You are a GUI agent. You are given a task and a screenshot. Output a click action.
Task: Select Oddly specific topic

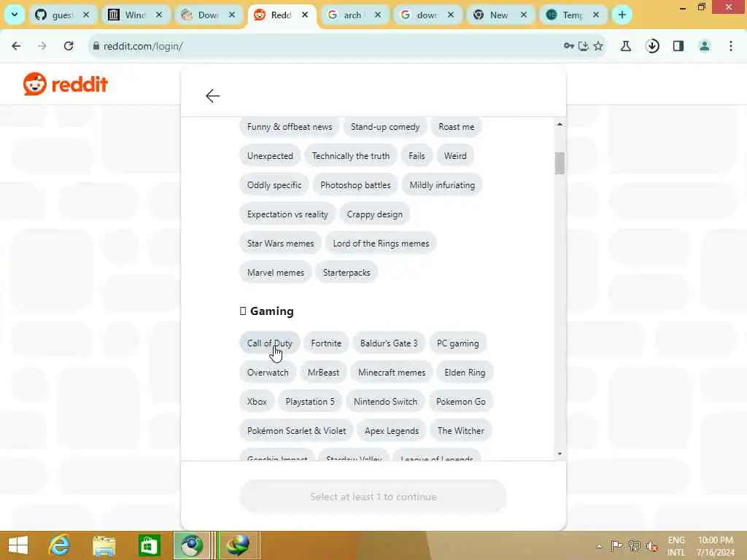(x=274, y=184)
